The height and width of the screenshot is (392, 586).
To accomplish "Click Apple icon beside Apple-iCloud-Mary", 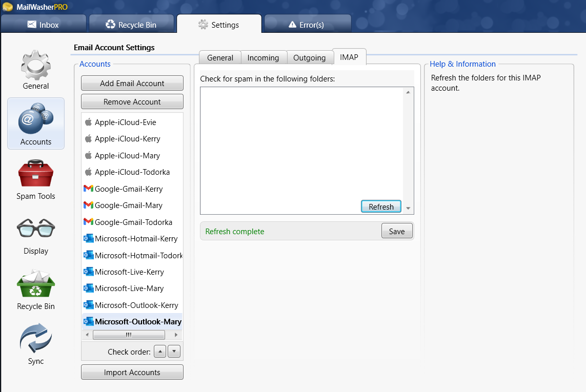I will (x=88, y=155).
